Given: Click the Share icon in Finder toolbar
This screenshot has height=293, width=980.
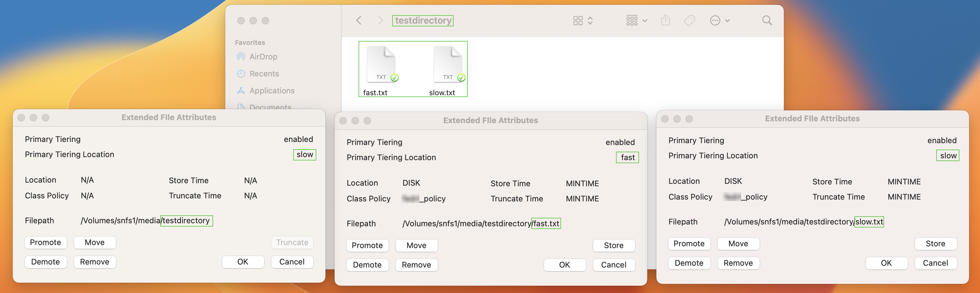Looking at the screenshot, I should (665, 21).
